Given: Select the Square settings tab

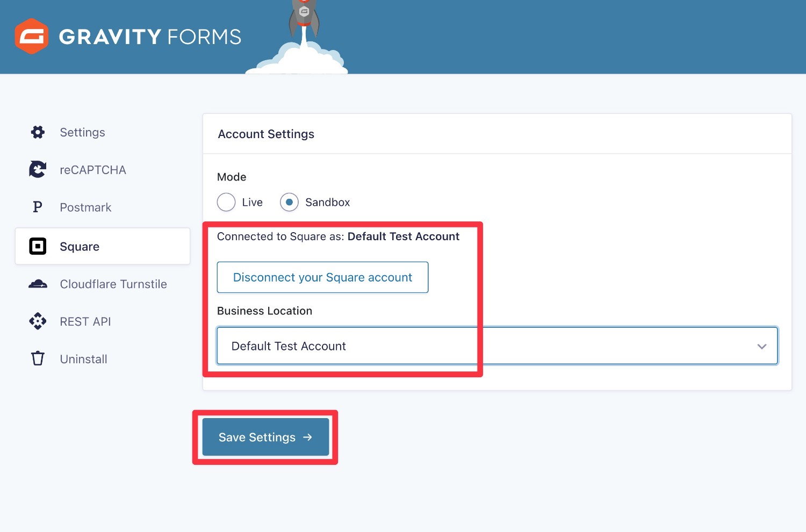Looking at the screenshot, I should (x=103, y=246).
